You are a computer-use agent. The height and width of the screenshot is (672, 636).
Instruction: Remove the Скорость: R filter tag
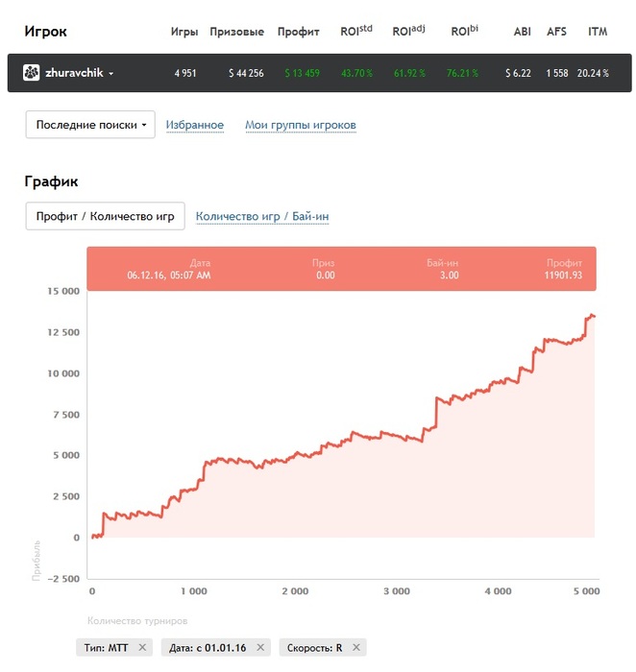pos(356,647)
